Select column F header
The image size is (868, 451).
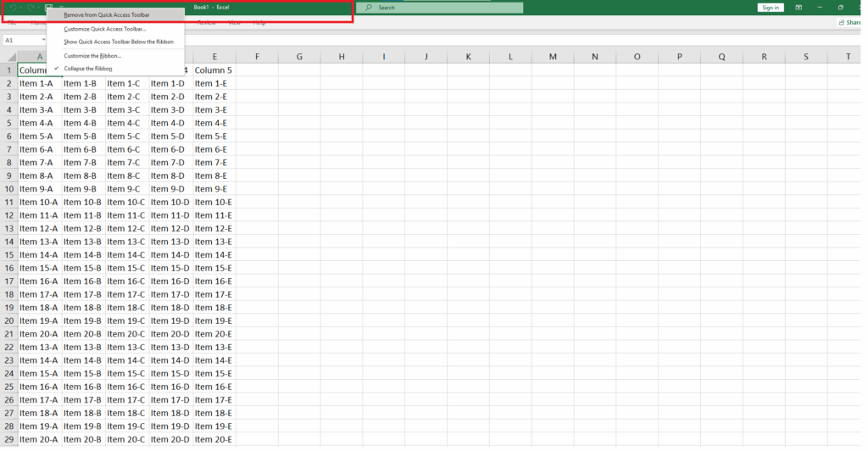(257, 57)
